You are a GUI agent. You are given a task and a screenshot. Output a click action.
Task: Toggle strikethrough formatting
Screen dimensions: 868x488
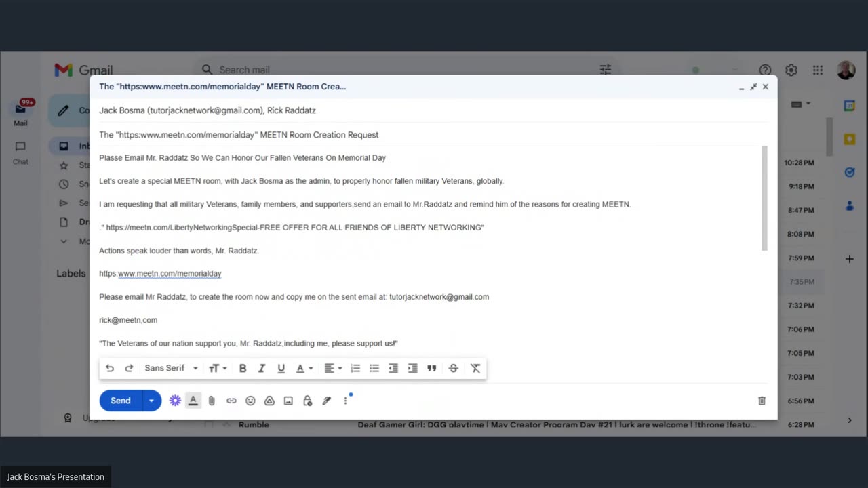[454, 368]
